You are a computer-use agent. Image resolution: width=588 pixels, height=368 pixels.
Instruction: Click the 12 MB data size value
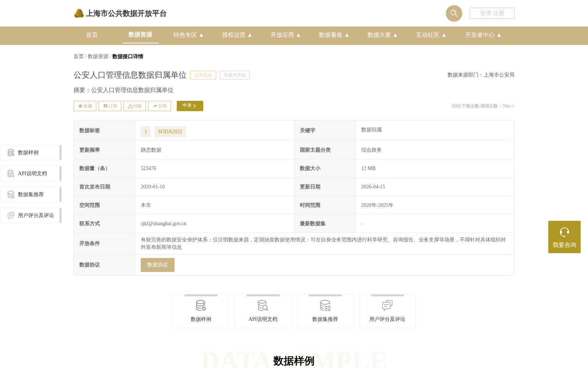pyautogui.click(x=368, y=168)
